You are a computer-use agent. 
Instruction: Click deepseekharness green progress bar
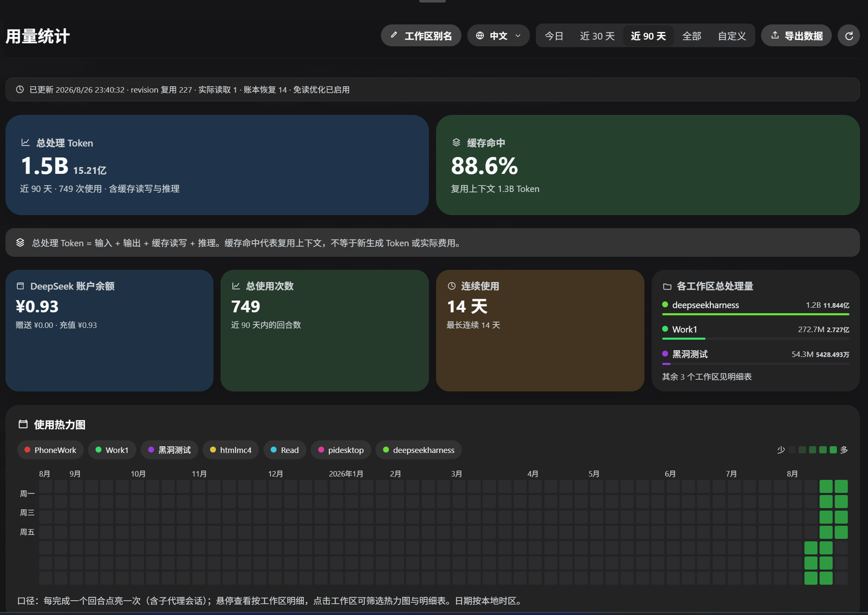click(756, 314)
